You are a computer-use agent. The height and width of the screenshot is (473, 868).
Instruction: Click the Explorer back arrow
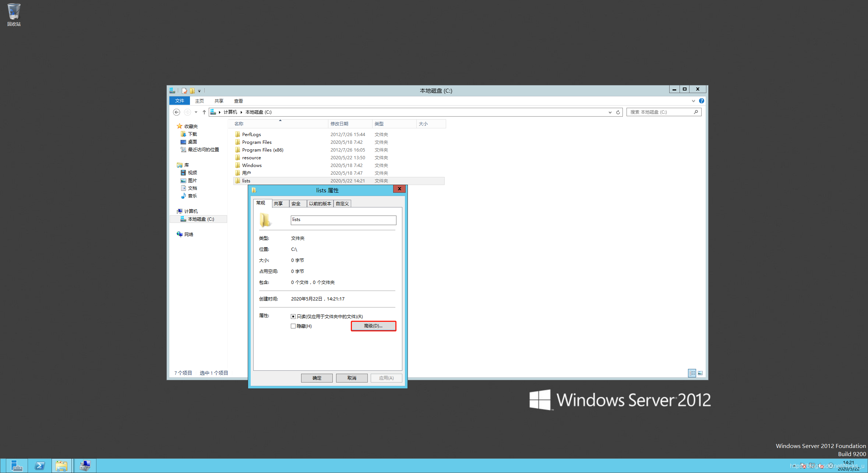pos(177,112)
